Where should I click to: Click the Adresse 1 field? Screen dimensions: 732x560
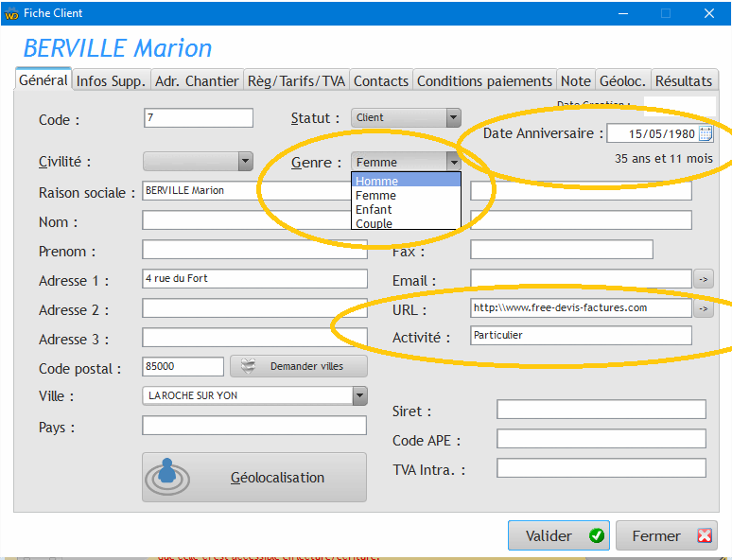point(255,279)
